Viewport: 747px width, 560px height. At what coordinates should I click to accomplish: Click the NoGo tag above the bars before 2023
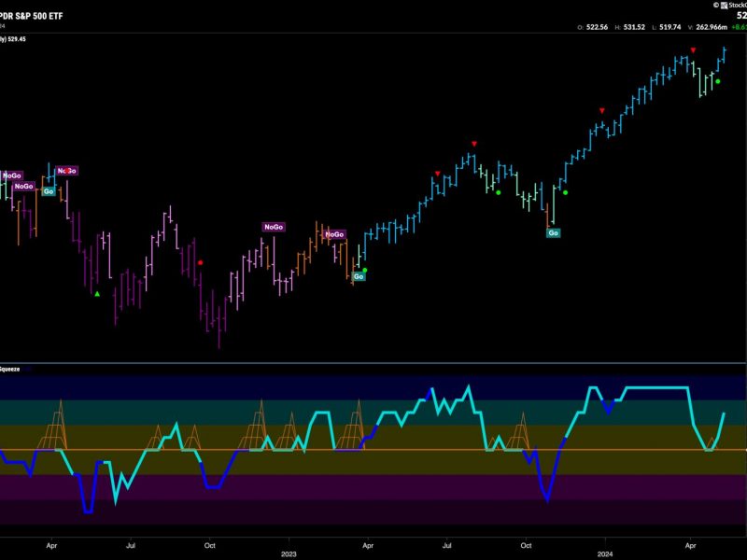click(x=274, y=227)
